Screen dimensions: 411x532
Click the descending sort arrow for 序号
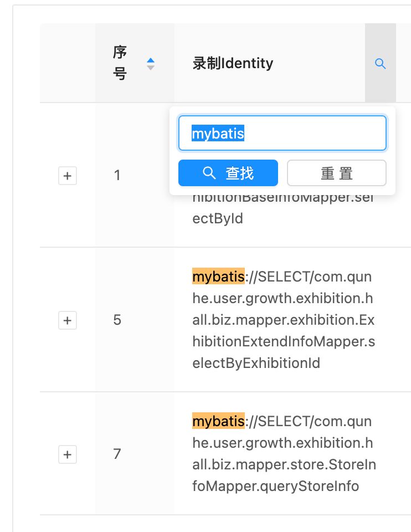point(150,68)
